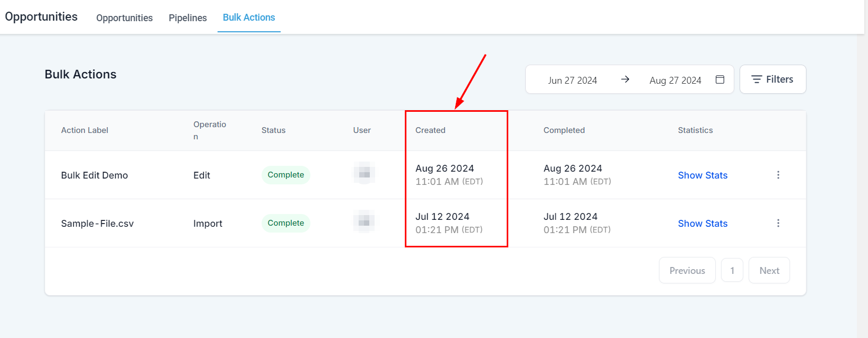The width and height of the screenshot is (868, 338).
Task: Click the user avatar in Sample-File.csv row
Action: pyautogui.click(x=364, y=223)
